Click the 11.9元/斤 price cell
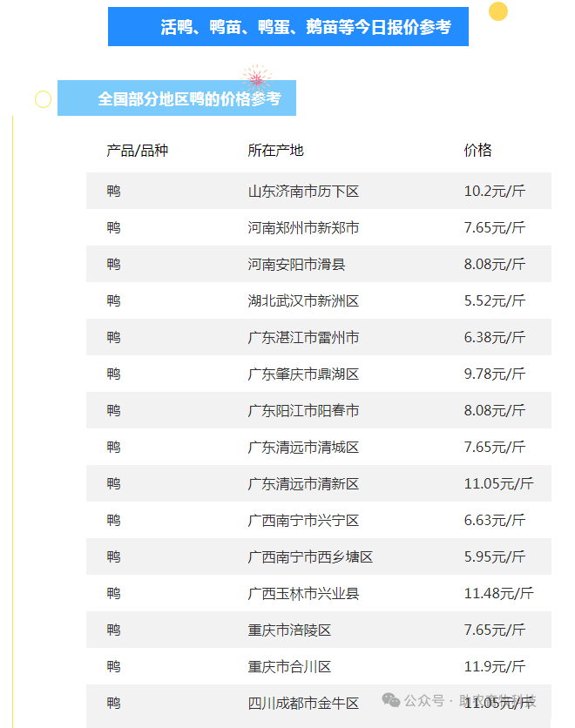This screenshot has width=575, height=728. tap(494, 666)
